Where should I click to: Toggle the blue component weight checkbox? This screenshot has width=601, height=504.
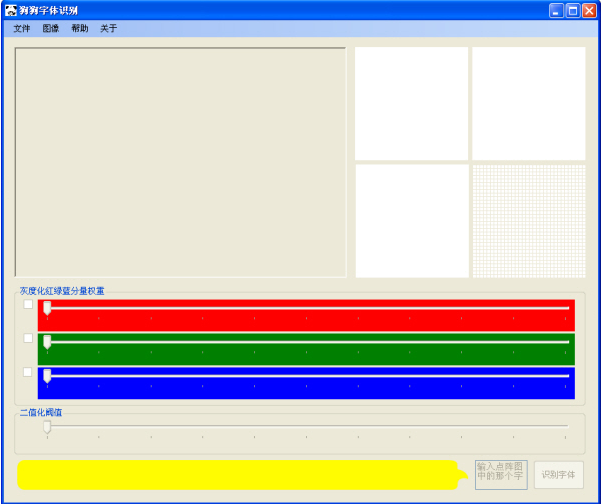tap(28, 372)
